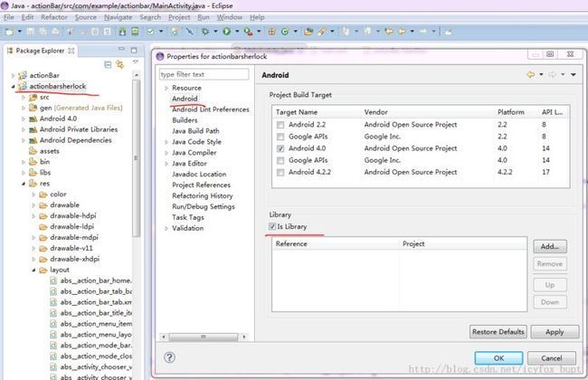Expand the Resource node in properties tree
This screenshot has height=380, width=588.
[x=166, y=88]
